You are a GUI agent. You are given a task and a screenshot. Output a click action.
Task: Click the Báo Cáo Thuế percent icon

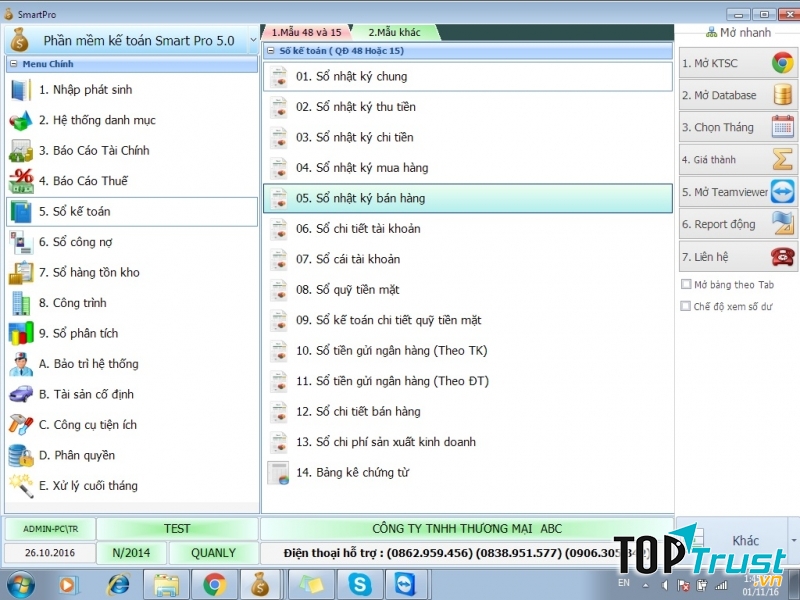point(21,181)
